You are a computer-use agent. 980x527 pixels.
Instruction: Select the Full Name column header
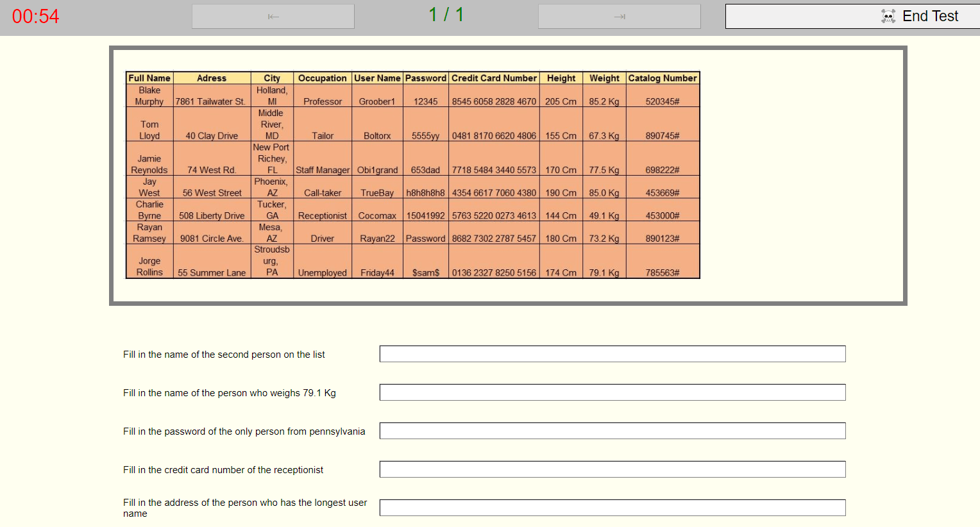(148, 78)
